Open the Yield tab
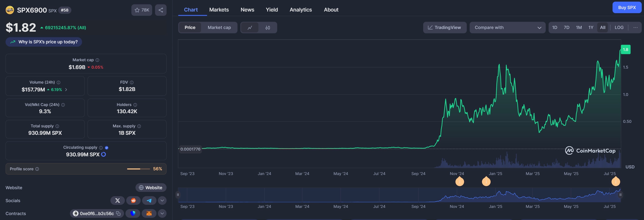The height and width of the screenshot is (220, 644). tap(272, 10)
